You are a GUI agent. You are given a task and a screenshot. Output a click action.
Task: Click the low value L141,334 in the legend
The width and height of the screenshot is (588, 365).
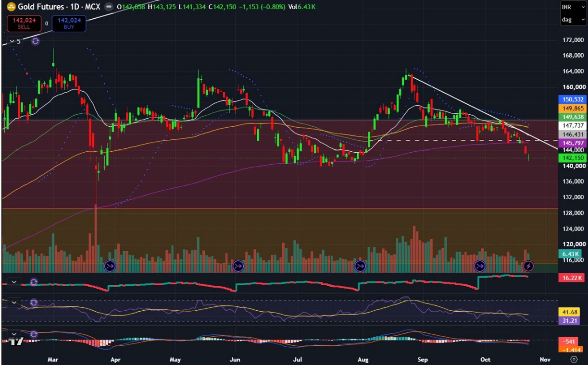click(191, 7)
